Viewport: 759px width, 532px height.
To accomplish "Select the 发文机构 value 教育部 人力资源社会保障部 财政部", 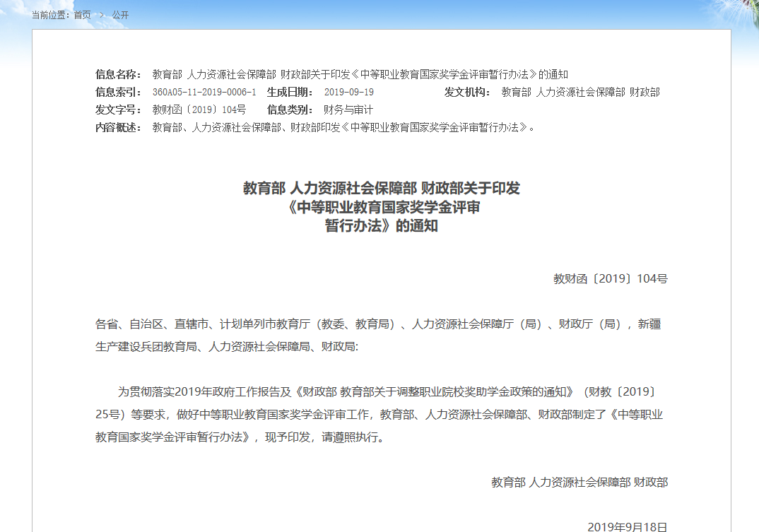I will tap(581, 92).
